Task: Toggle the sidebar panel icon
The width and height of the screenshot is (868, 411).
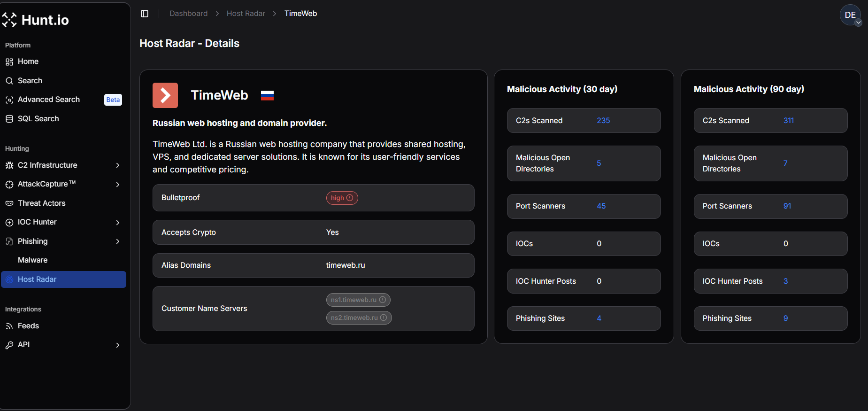Action: coord(145,14)
